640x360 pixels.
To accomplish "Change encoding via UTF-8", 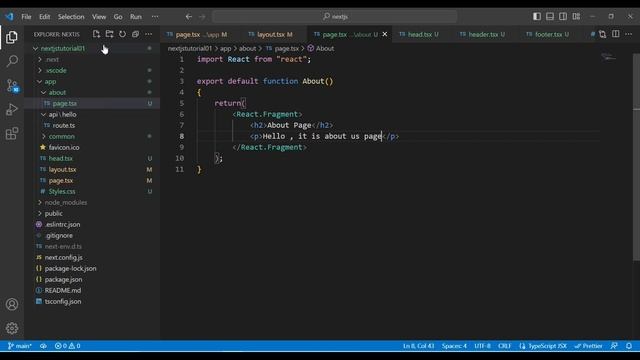I will pos(482,346).
